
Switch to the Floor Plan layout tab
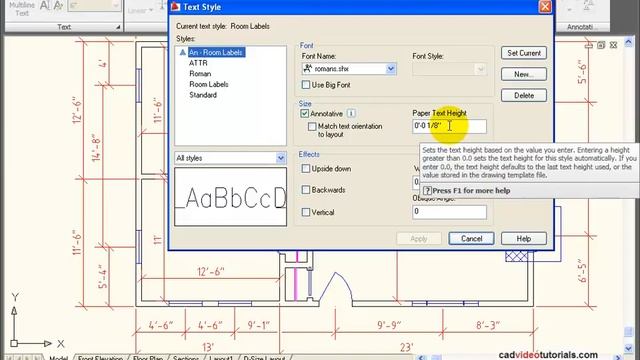pyautogui.click(x=148, y=358)
